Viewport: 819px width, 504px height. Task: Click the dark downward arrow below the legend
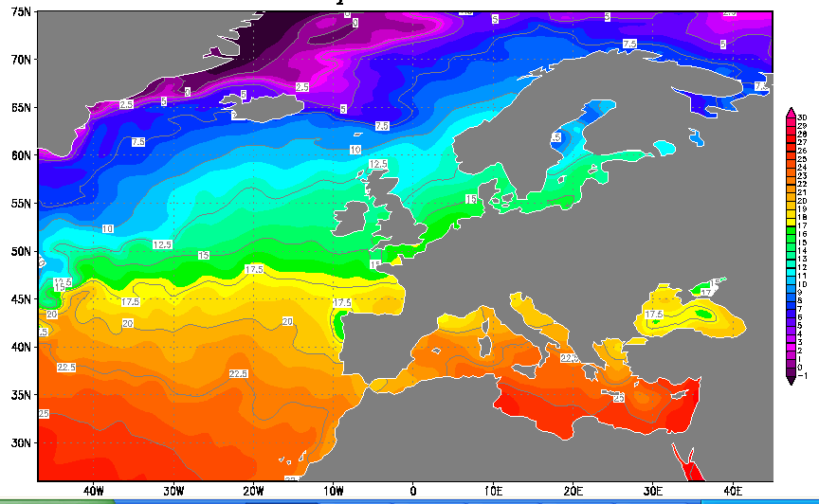click(791, 381)
